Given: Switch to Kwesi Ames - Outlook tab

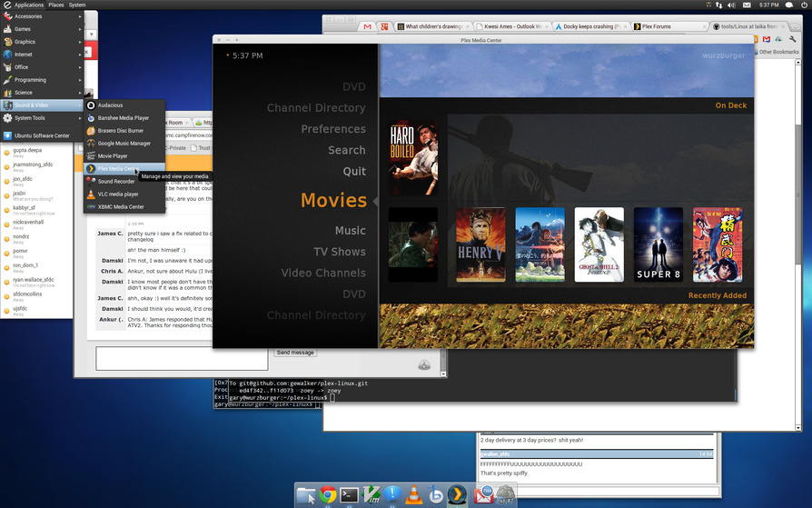Looking at the screenshot, I should tap(512, 26).
